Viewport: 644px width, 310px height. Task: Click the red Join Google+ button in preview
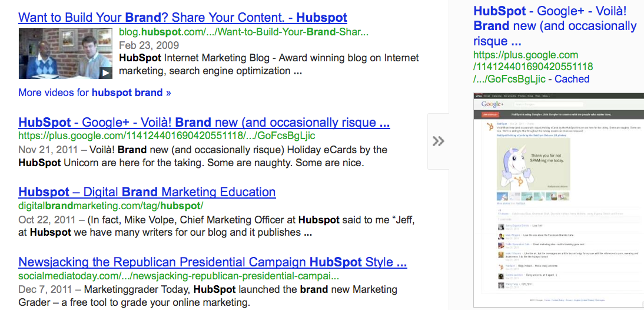click(x=490, y=114)
